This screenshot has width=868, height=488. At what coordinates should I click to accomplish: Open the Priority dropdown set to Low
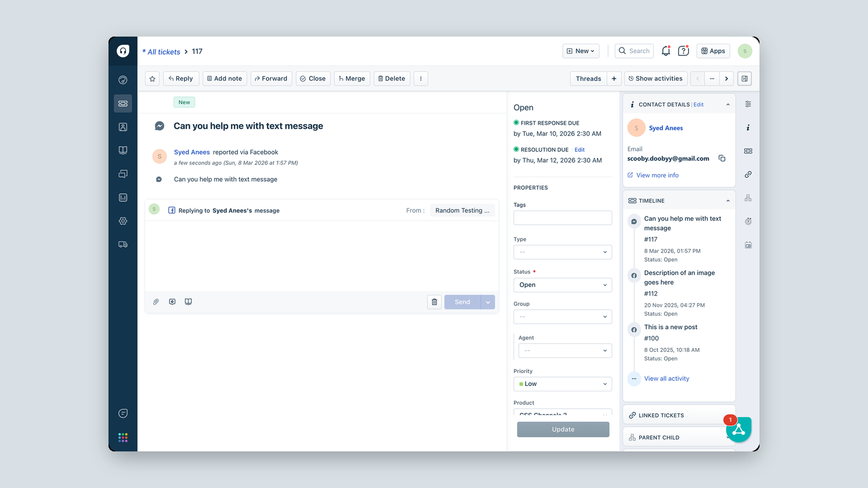pos(563,384)
